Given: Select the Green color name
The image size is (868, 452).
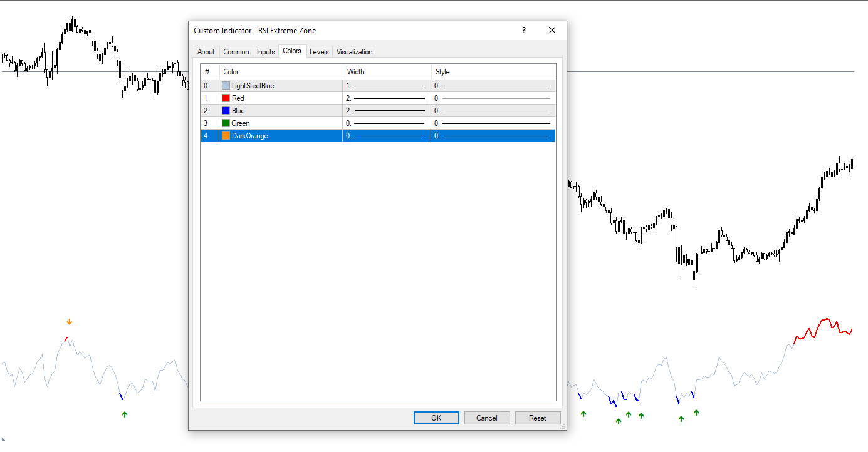Looking at the screenshot, I should pos(241,123).
